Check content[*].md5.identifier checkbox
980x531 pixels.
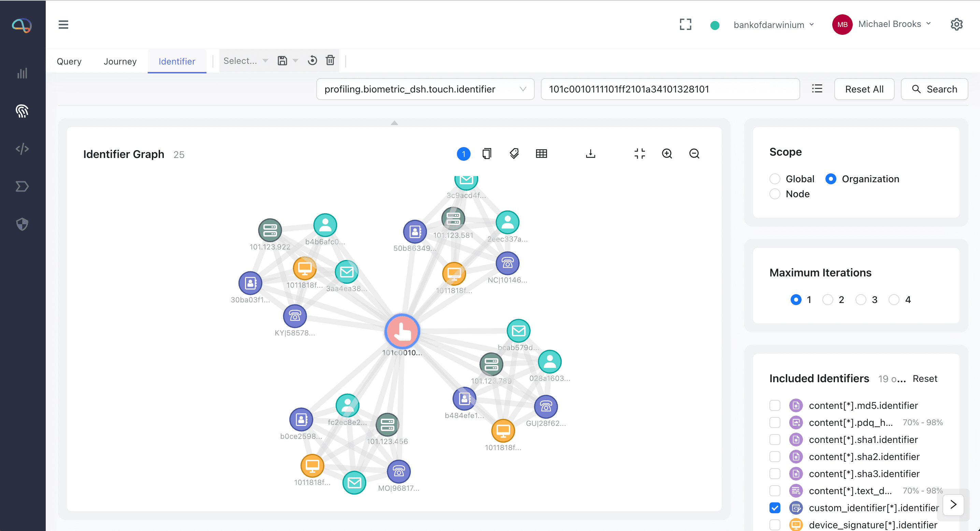pos(775,405)
